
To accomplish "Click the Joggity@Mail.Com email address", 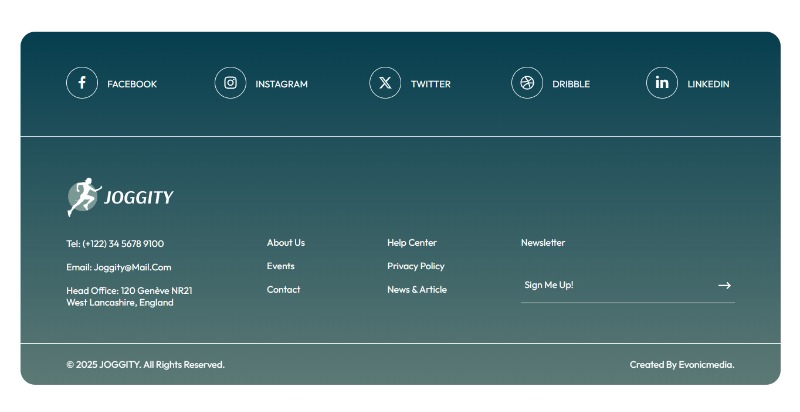I will (132, 267).
